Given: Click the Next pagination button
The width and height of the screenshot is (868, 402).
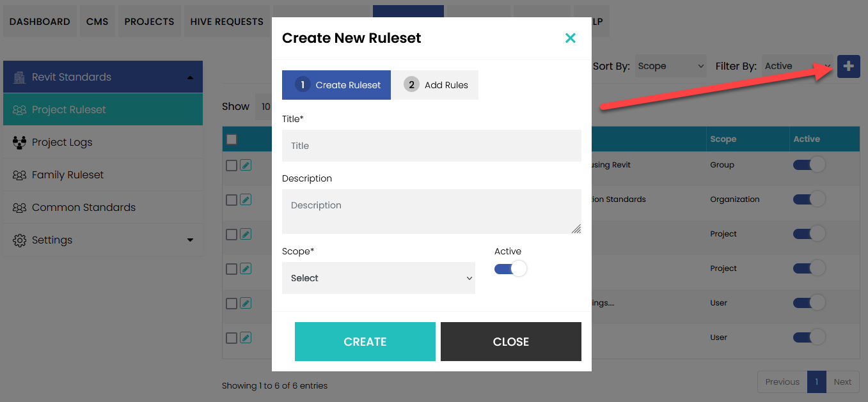Looking at the screenshot, I should 842,382.
